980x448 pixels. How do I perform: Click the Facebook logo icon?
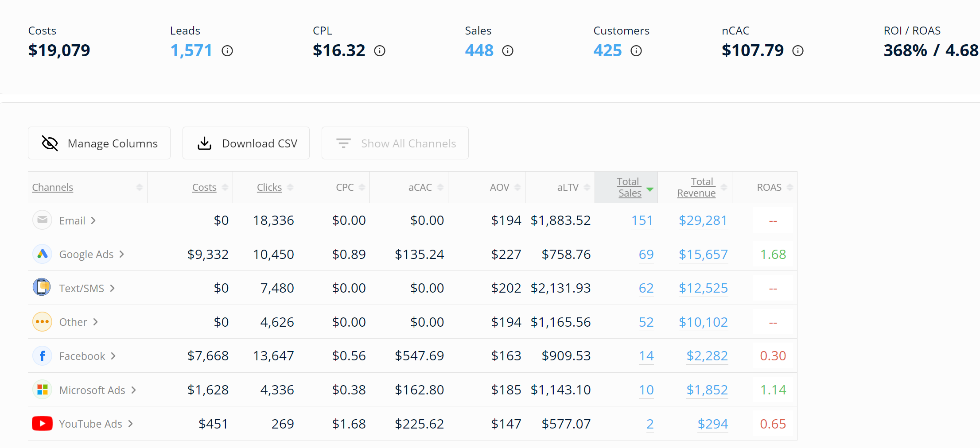tap(43, 356)
